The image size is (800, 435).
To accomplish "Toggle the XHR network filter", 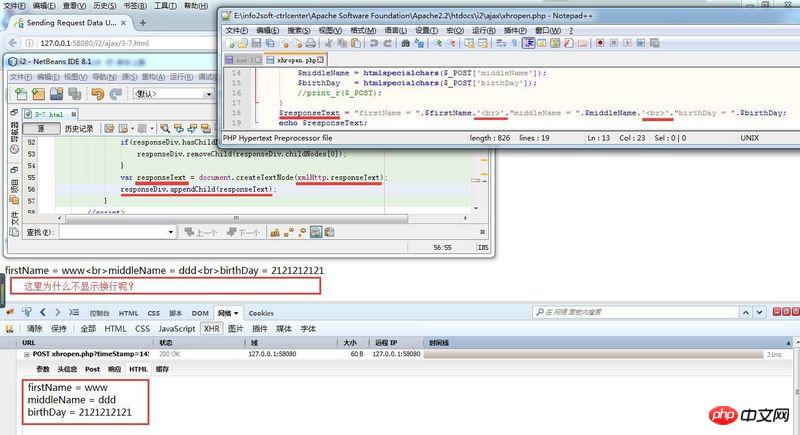I will point(211,328).
